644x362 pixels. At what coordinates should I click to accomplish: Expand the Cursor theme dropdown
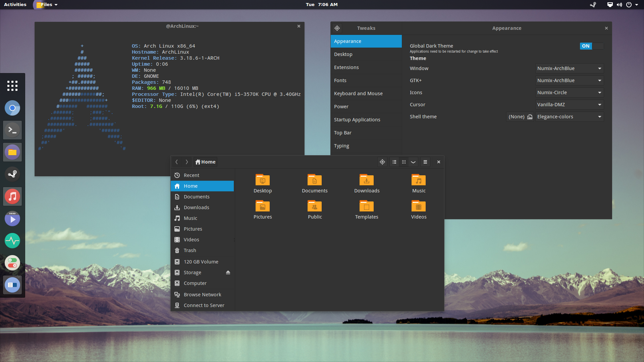tap(599, 104)
